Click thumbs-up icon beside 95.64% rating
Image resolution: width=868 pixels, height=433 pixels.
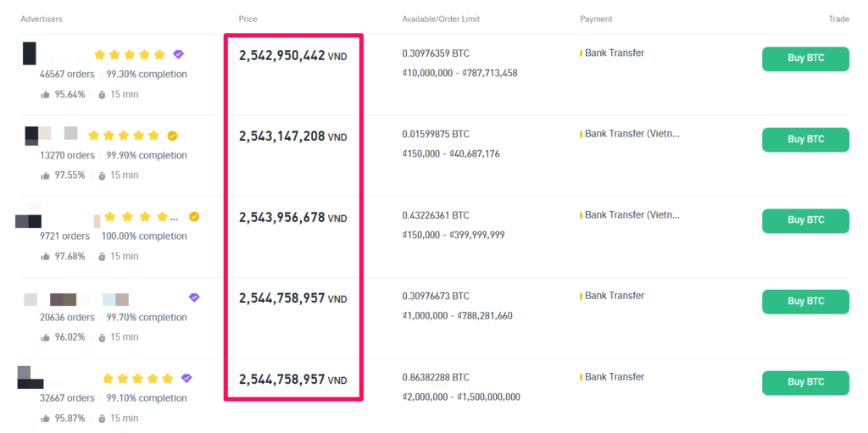pyautogui.click(x=45, y=94)
